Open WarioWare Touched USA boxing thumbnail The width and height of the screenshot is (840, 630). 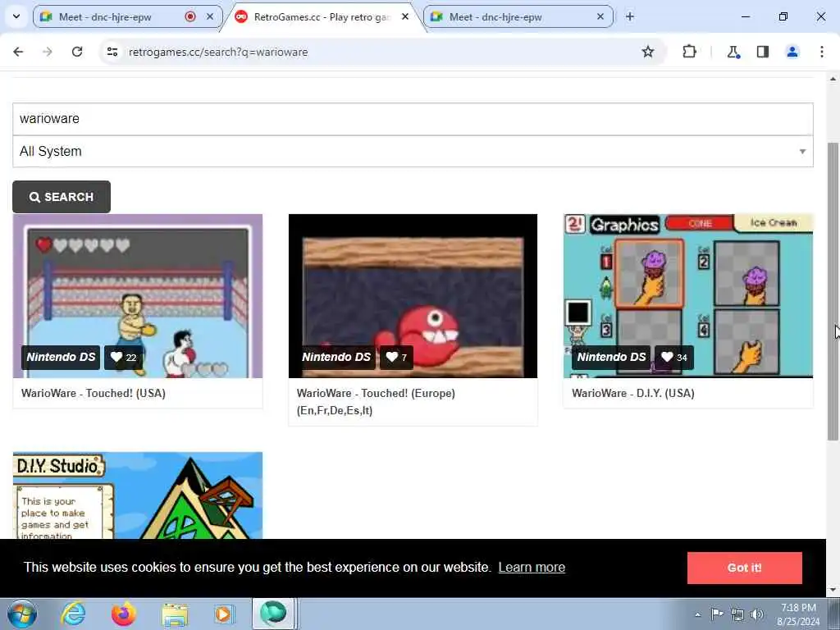[138, 295]
